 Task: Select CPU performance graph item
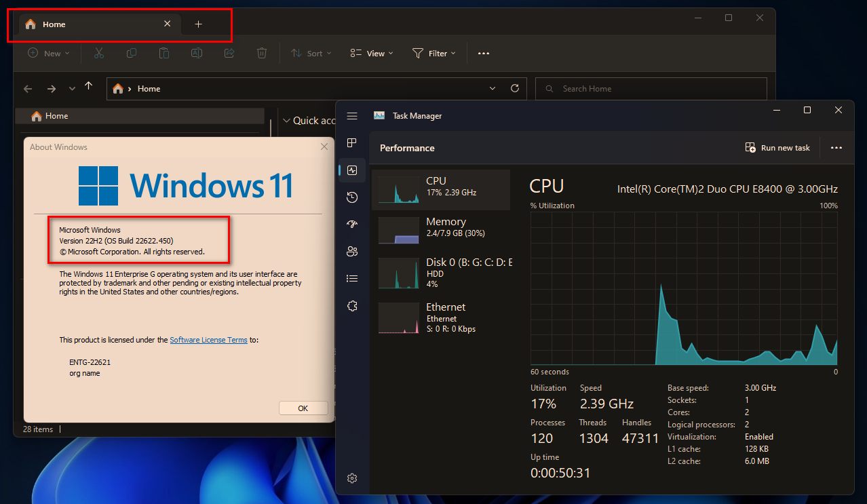(x=441, y=189)
